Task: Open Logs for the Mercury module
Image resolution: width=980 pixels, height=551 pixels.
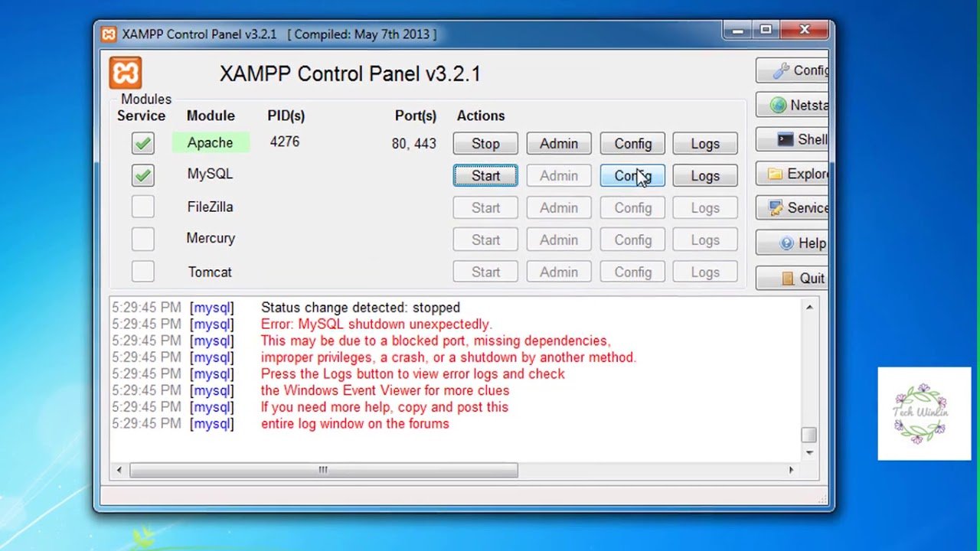Action: point(704,240)
